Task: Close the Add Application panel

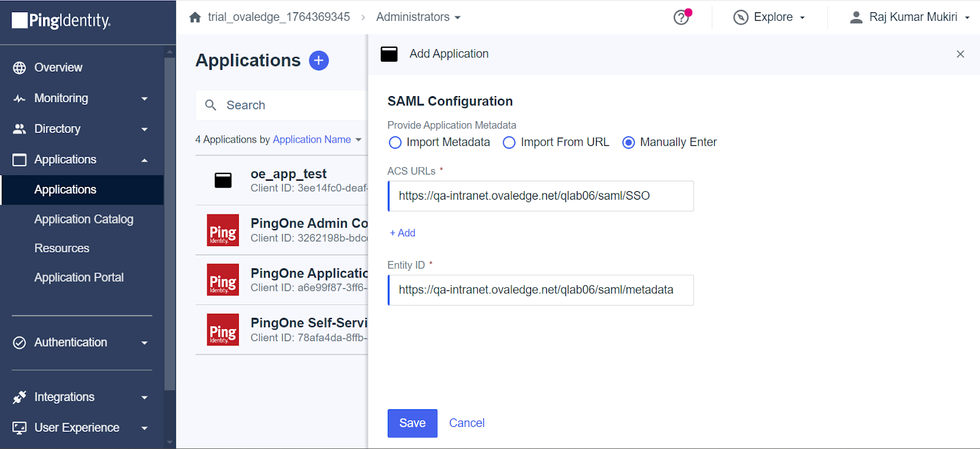Action: click(960, 54)
